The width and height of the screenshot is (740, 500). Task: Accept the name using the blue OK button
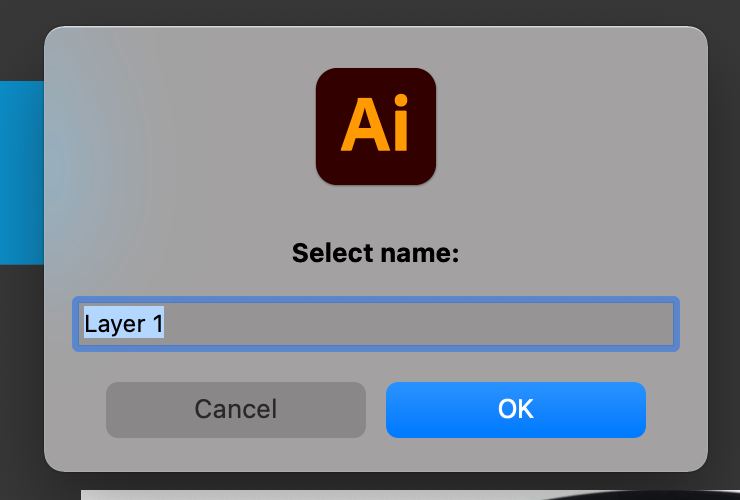pos(515,410)
